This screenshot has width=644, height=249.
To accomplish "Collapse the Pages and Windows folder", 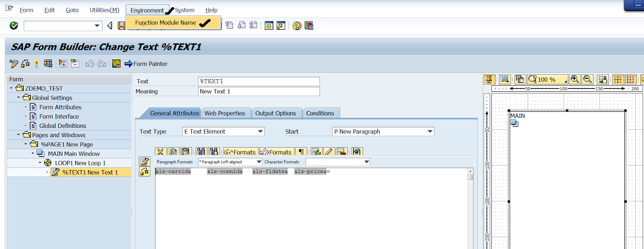I will coord(19,135).
